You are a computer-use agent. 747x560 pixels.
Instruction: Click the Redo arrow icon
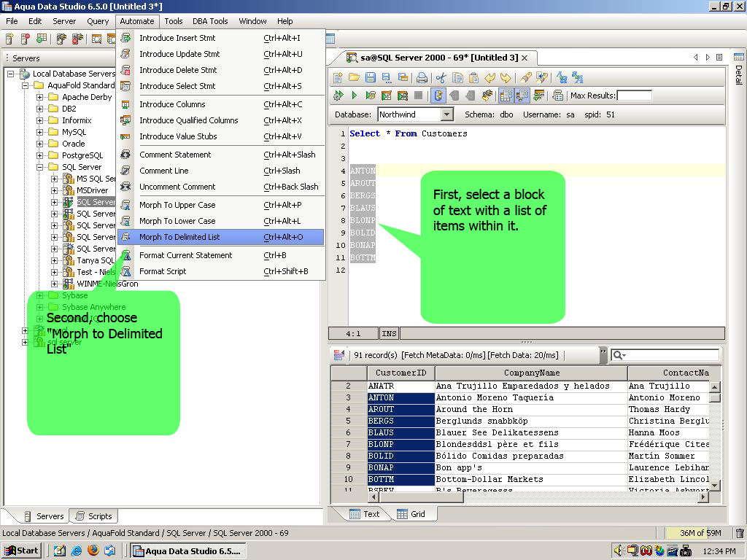[506, 77]
